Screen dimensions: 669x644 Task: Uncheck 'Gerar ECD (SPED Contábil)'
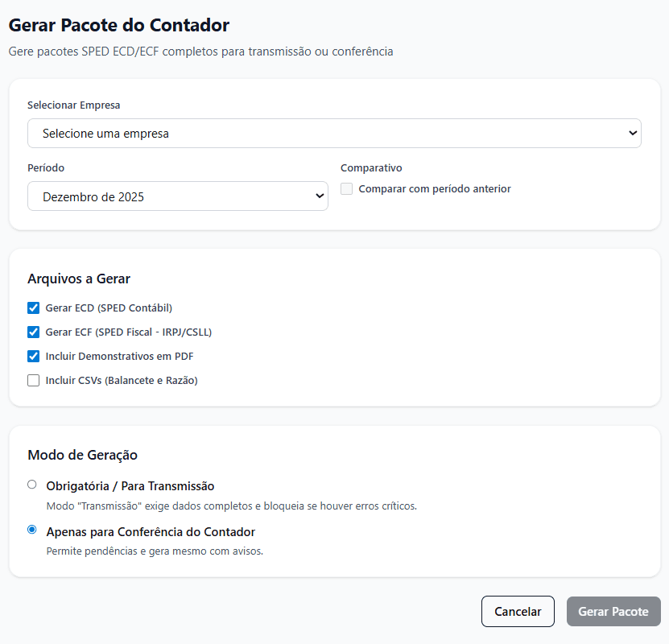point(34,308)
